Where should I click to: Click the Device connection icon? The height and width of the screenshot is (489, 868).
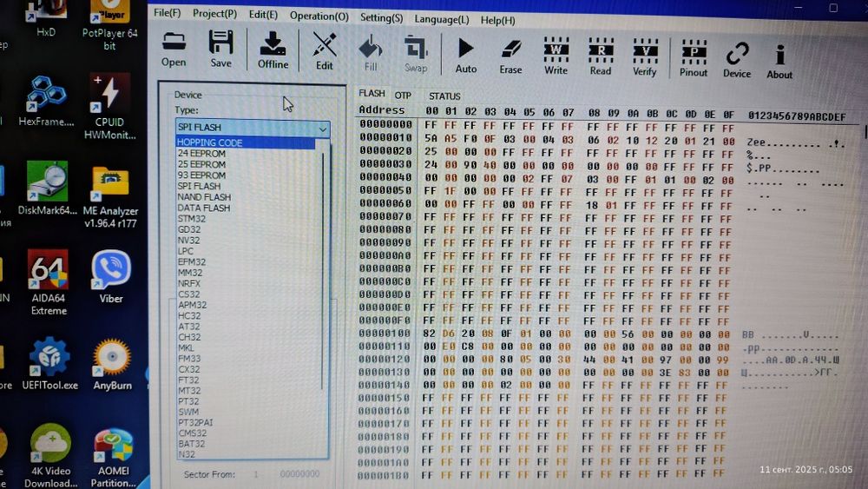pos(737,59)
